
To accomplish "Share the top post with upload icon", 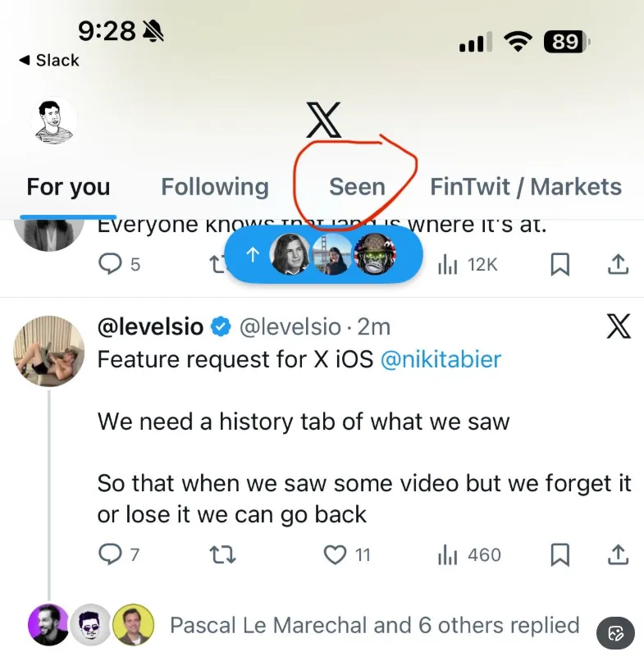I will click(x=618, y=264).
